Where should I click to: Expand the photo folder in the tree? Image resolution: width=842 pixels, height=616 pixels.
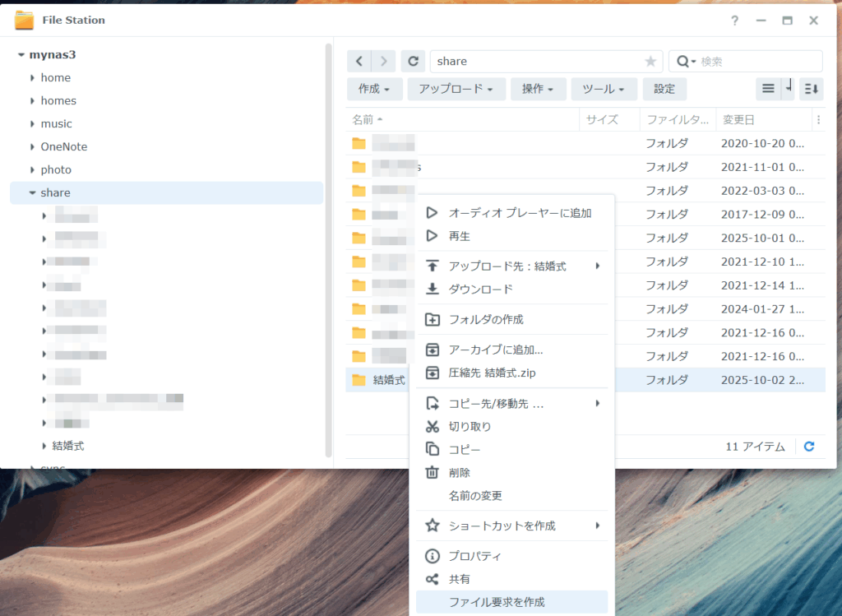(32, 170)
